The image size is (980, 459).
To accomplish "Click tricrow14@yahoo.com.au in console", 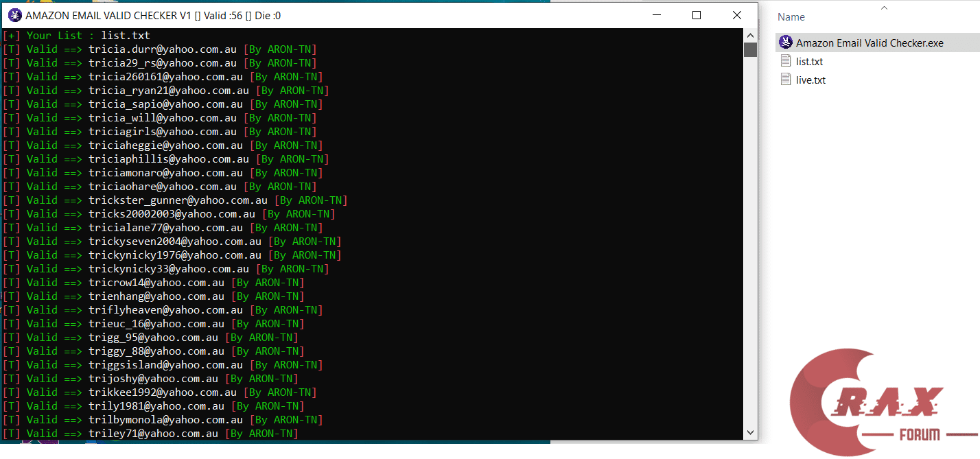I will coord(156,282).
